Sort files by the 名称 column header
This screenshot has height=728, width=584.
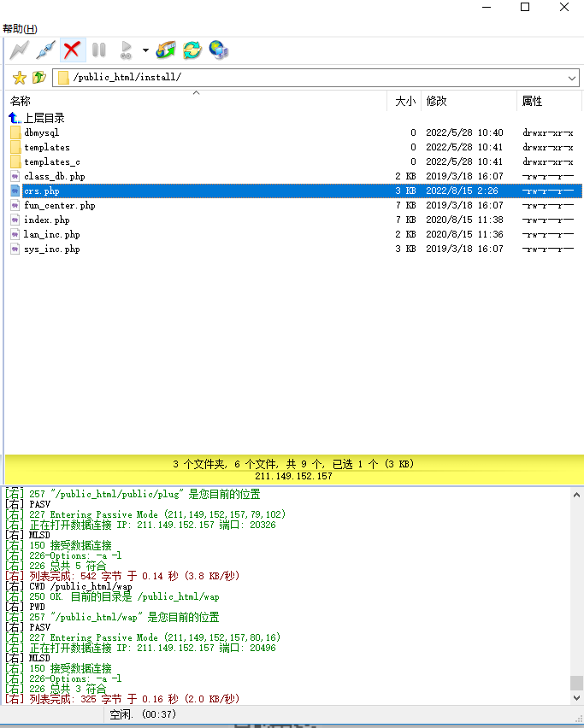(x=21, y=101)
